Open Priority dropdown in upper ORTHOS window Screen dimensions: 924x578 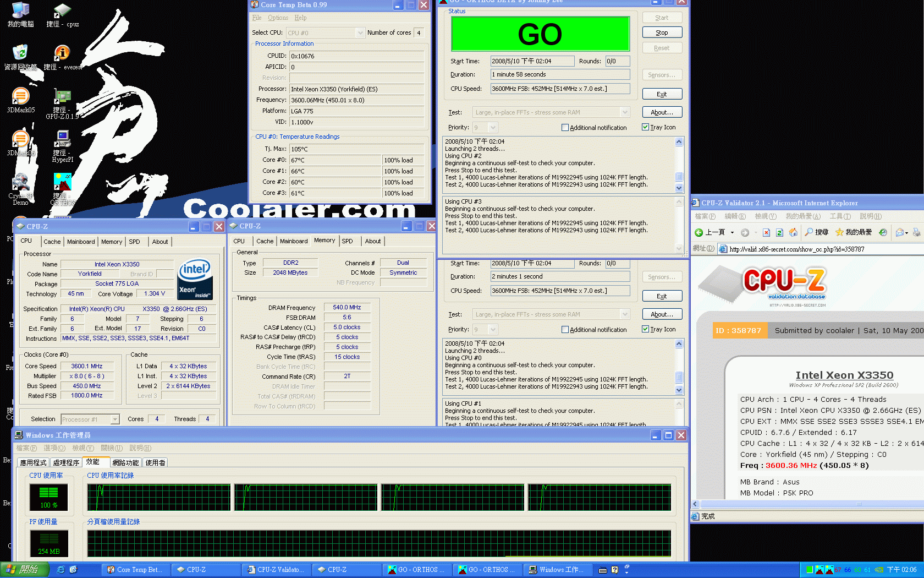pos(493,128)
